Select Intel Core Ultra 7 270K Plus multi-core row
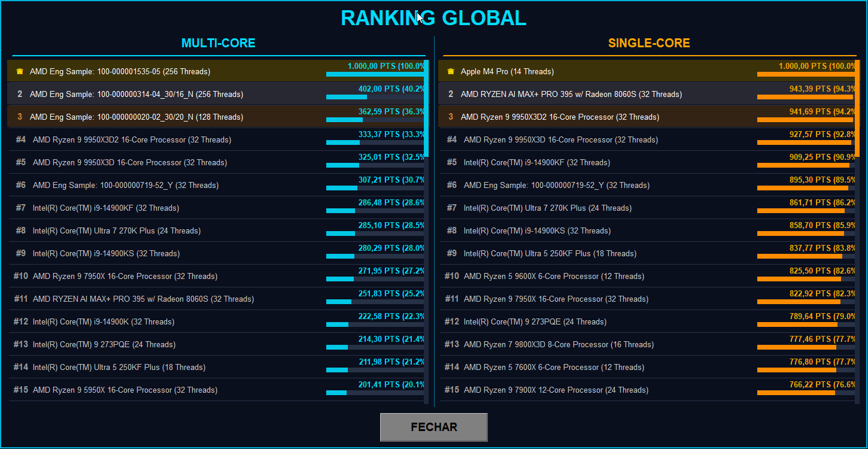Viewport: 868px width, 449px height. pyautogui.click(x=216, y=230)
